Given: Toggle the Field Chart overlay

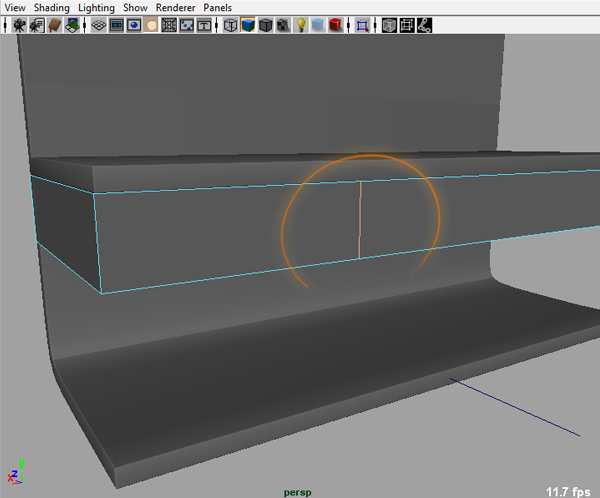Looking at the screenshot, I should (x=169, y=25).
